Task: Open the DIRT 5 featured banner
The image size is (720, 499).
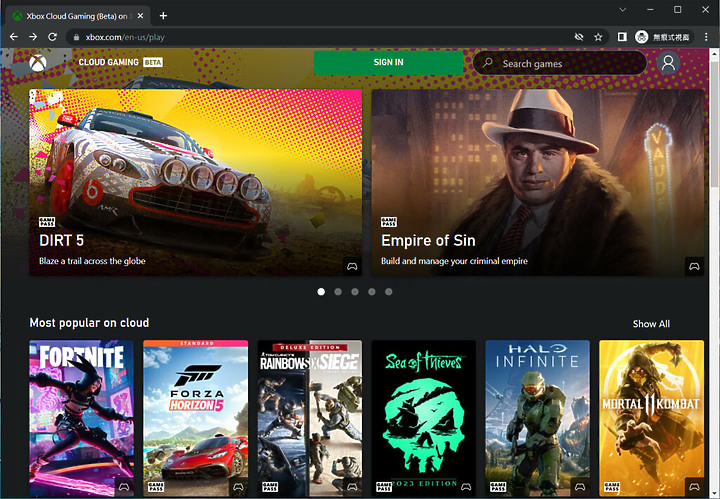Action: pyautogui.click(x=196, y=183)
